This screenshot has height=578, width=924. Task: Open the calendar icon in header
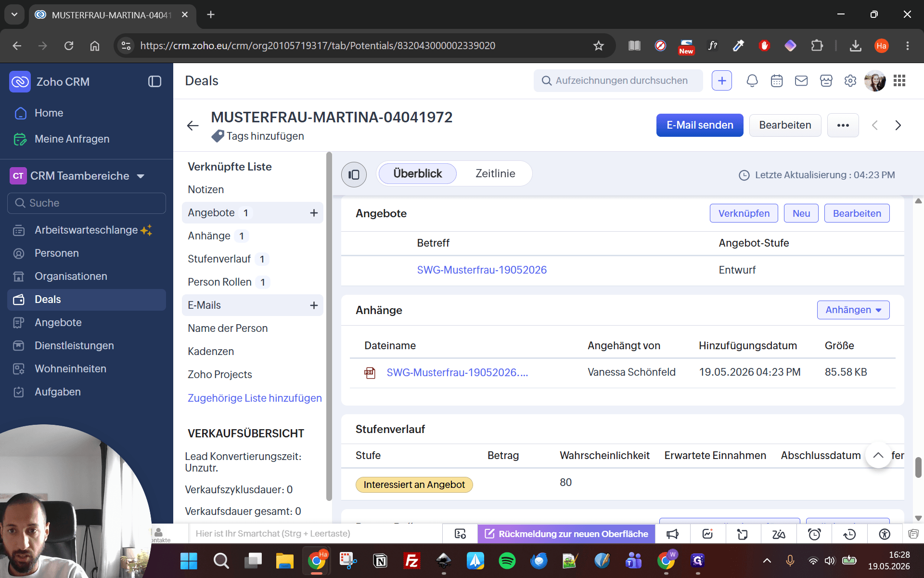click(x=777, y=81)
